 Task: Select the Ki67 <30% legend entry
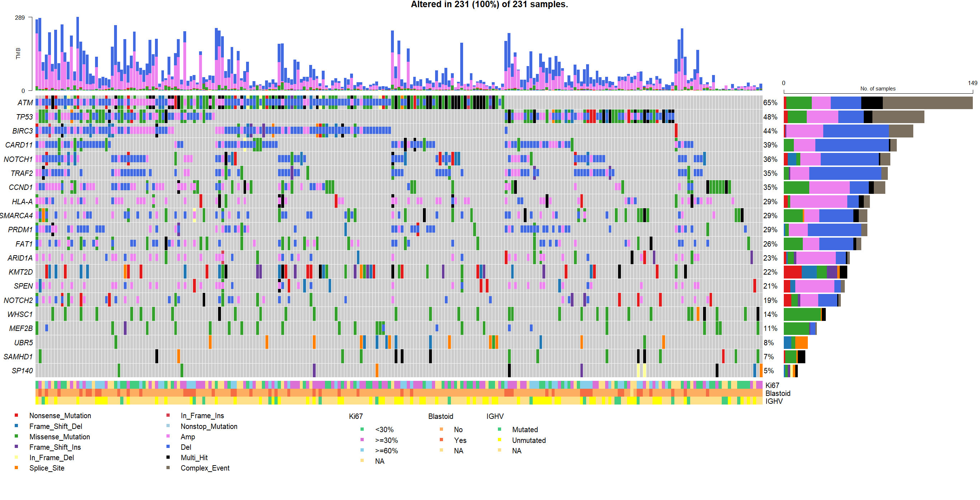384,430
